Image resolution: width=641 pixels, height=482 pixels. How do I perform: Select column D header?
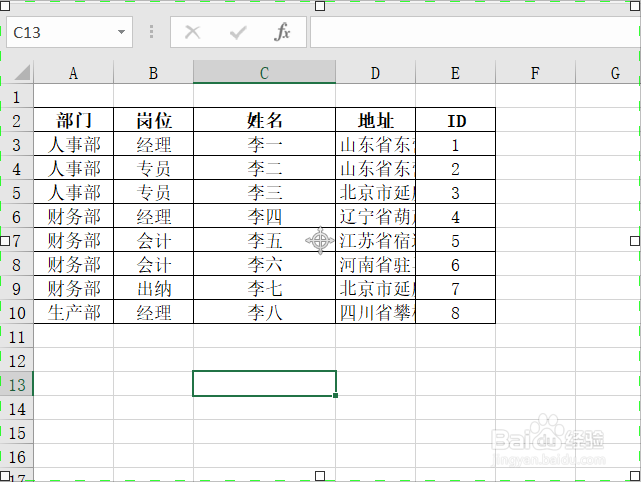click(x=375, y=73)
